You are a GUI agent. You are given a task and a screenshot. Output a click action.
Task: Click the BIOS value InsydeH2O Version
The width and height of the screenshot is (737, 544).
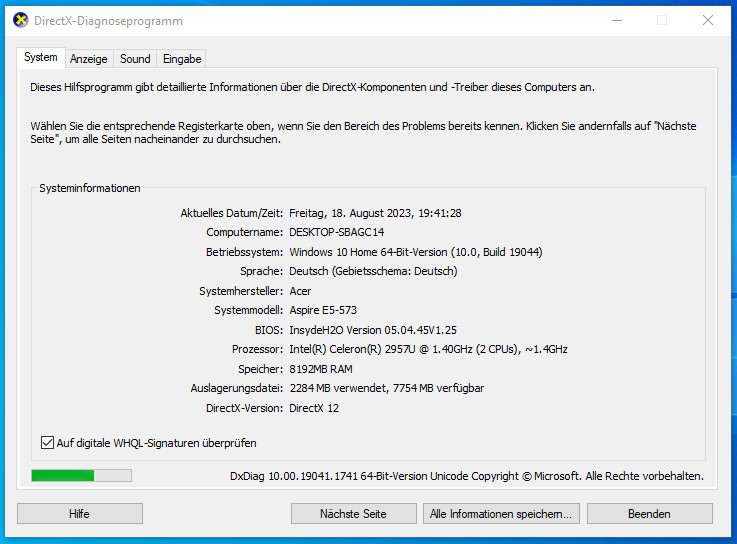point(373,330)
